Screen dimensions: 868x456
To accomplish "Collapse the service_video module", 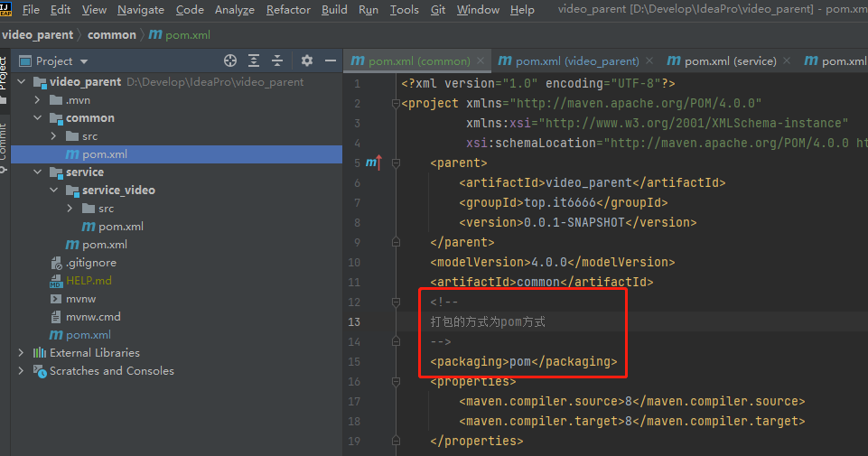I will (53, 191).
